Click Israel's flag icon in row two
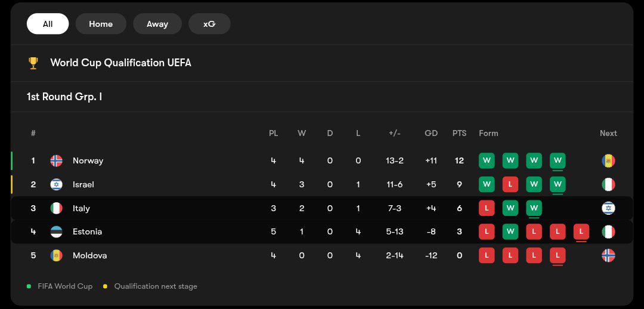This screenshot has height=309, width=644. coord(57,184)
